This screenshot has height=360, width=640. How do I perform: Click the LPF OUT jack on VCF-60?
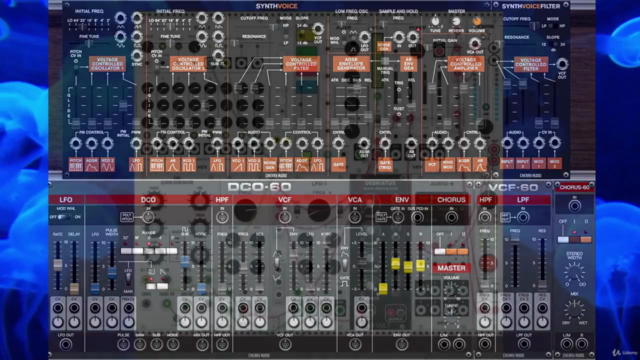pyautogui.click(x=524, y=345)
